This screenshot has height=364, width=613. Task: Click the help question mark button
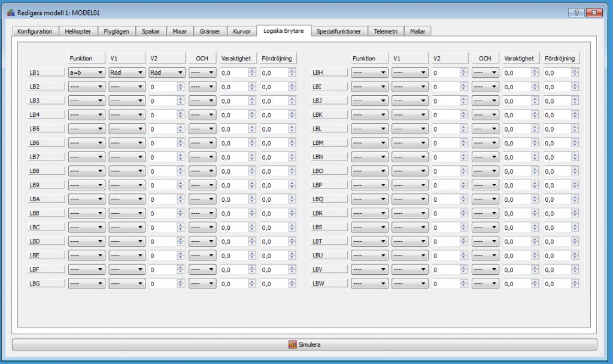[576, 13]
